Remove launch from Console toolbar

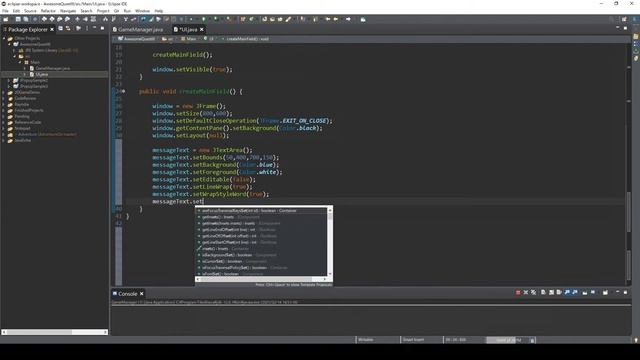(x=526, y=293)
